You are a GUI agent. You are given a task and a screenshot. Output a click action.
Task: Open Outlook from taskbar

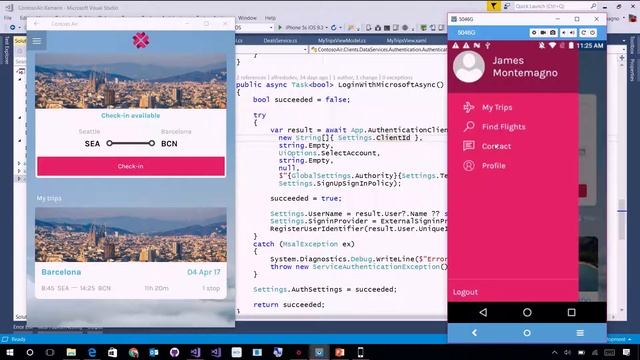(x=154, y=352)
